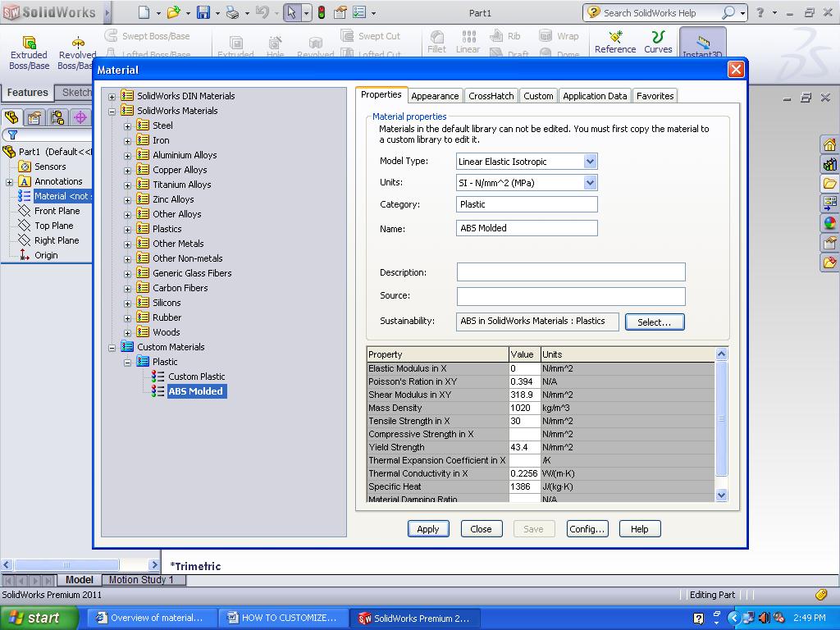
Task: Open SolidWorks Resources home icon in task pane
Action: point(829,144)
